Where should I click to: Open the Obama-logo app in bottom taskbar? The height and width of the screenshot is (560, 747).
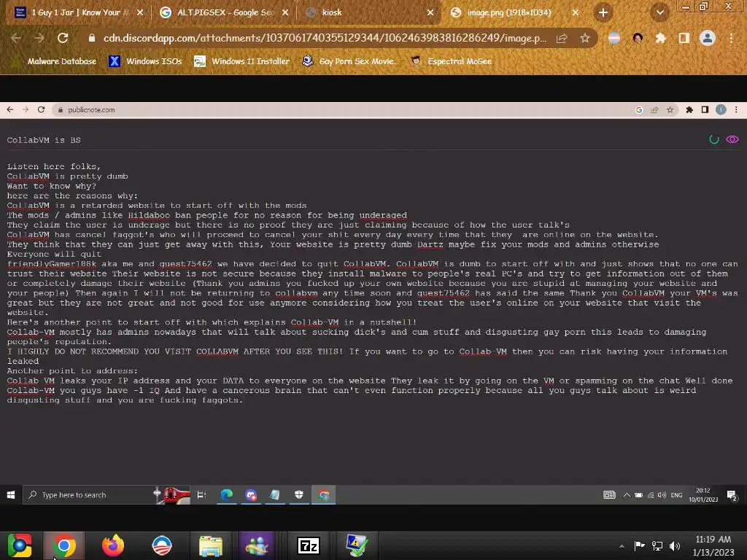[x=161, y=545]
